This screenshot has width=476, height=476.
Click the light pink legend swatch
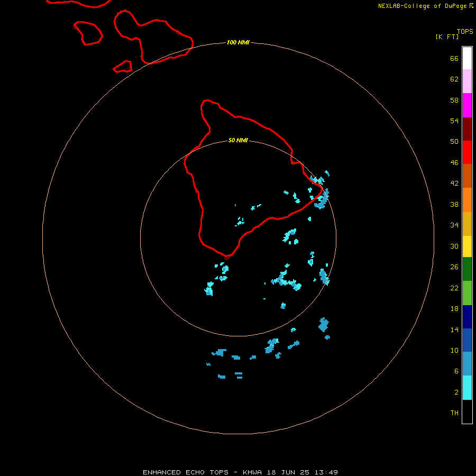(x=467, y=81)
